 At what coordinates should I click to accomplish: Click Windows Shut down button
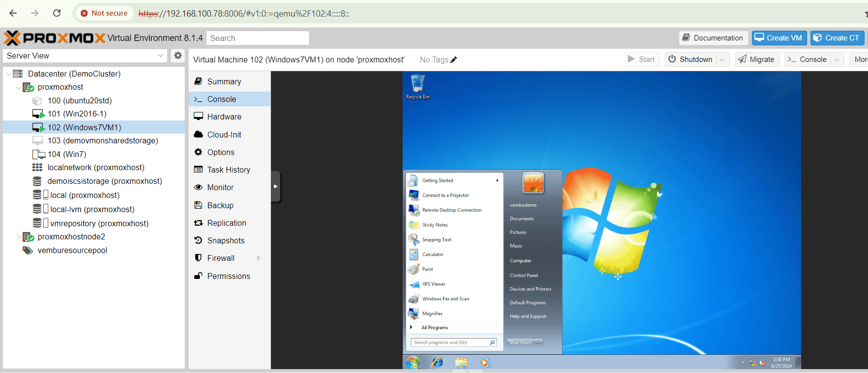[521, 342]
